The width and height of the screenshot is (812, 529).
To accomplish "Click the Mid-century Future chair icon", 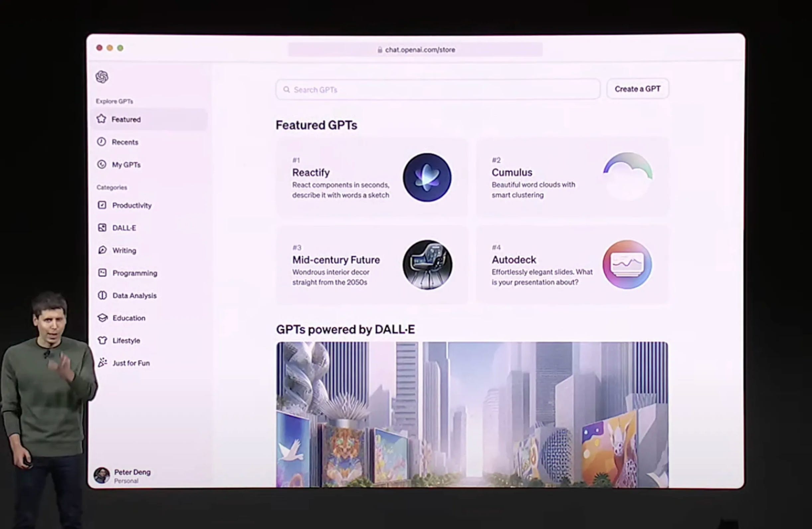I will [427, 264].
